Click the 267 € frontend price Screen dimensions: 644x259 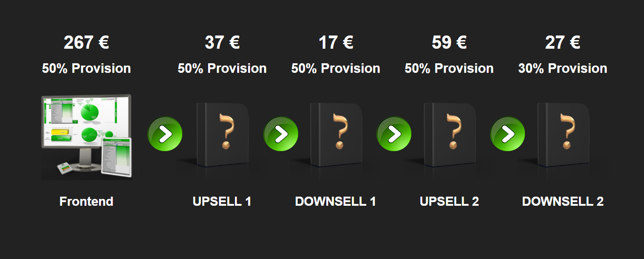[86, 43]
